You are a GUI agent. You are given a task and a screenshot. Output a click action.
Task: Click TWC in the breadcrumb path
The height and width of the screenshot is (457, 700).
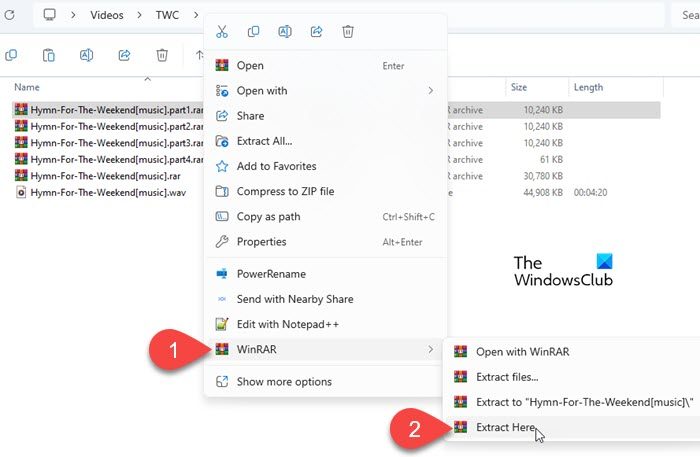tap(167, 15)
